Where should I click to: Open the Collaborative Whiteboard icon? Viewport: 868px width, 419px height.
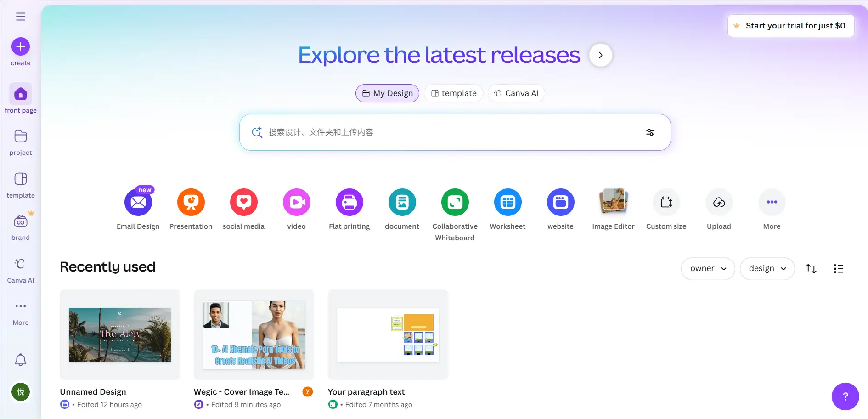455,202
